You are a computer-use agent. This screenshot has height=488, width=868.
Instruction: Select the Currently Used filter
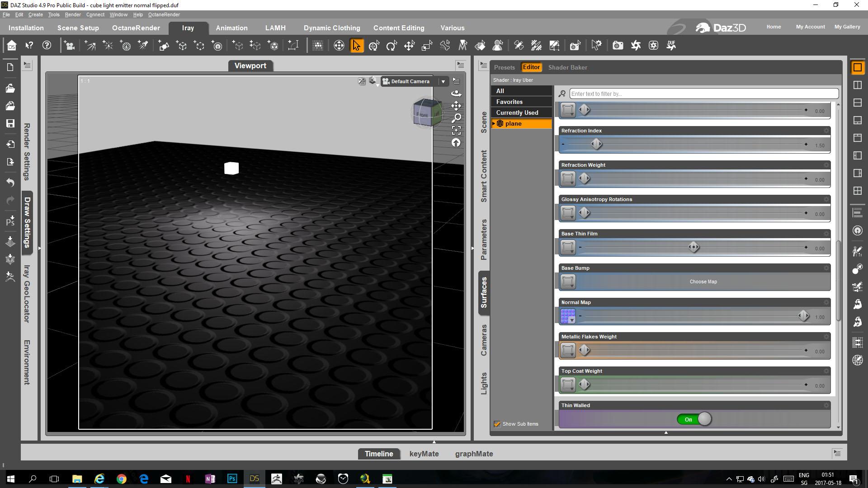tap(517, 113)
